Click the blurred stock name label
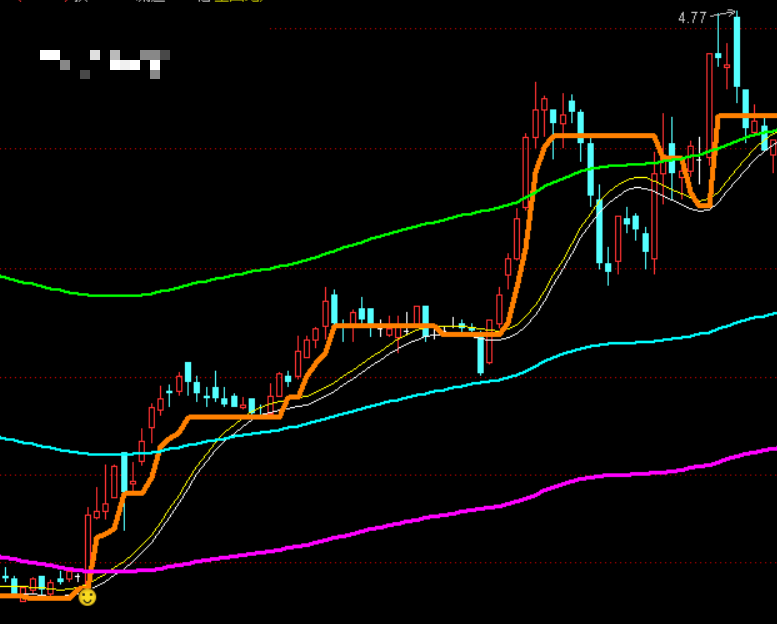Screen dimensions: 777x624 point(105,62)
